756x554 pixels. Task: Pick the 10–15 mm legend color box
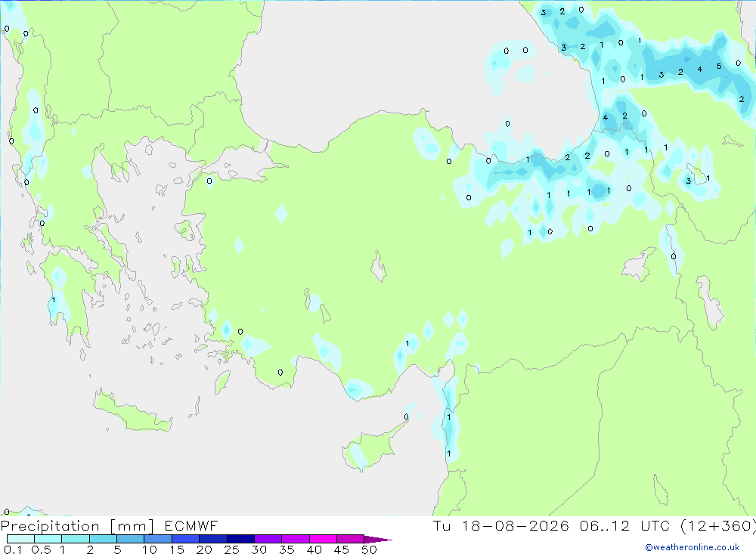point(158,539)
